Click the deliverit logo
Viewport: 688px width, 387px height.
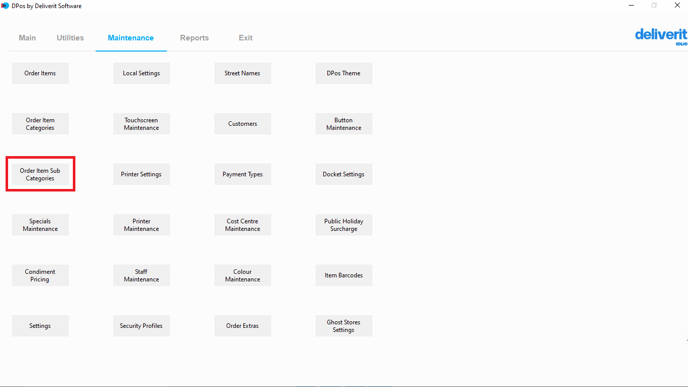661,36
